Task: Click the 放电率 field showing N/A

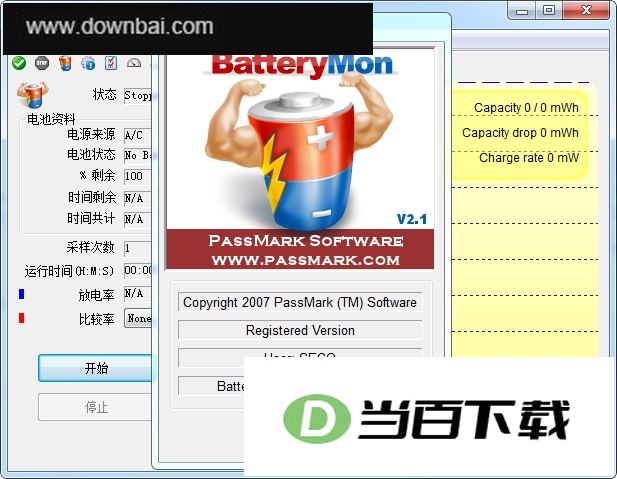Action: pos(138,294)
